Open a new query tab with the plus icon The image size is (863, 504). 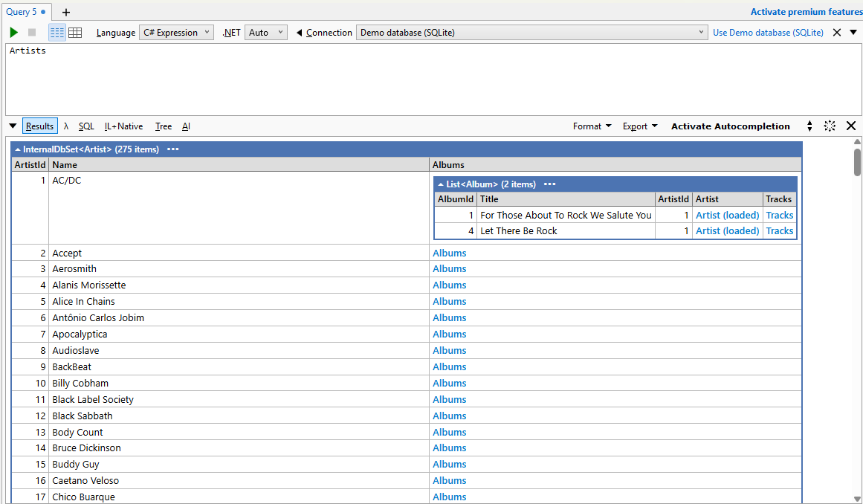[66, 12]
